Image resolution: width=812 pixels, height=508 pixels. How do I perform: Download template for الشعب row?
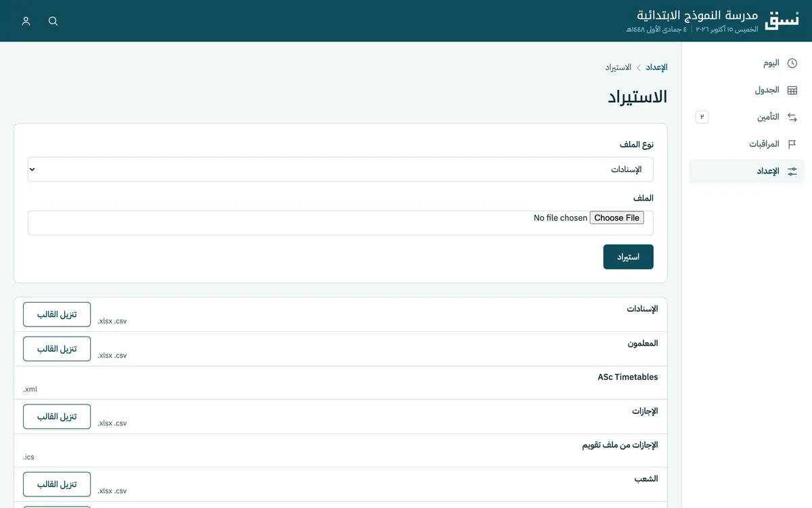(57, 484)
